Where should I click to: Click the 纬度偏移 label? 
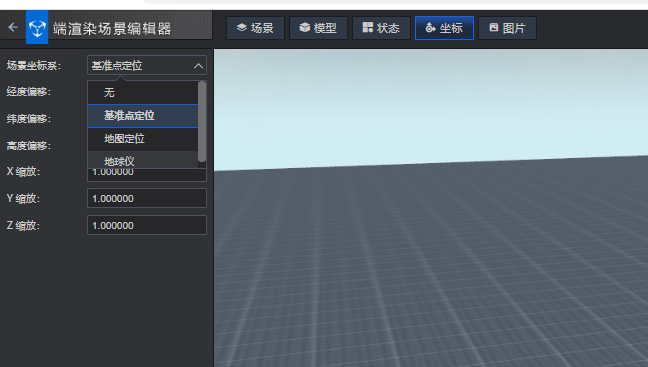29,119
